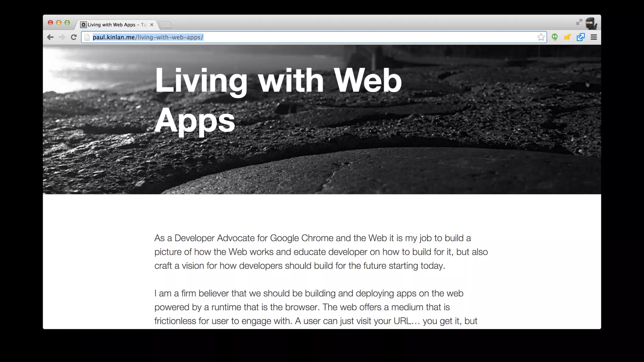The width and height of the screenshot is (644, 362).
Task: Click the forward navigation arrow
Action: point(62,37)
